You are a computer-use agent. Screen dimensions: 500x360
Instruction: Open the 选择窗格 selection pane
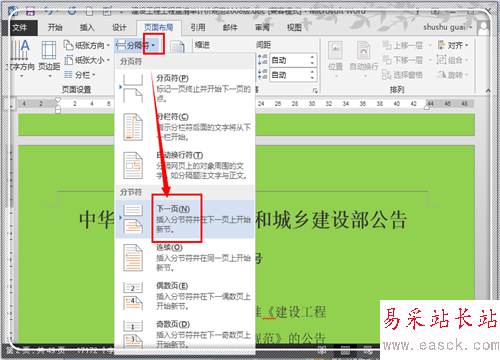pos(402,75)
